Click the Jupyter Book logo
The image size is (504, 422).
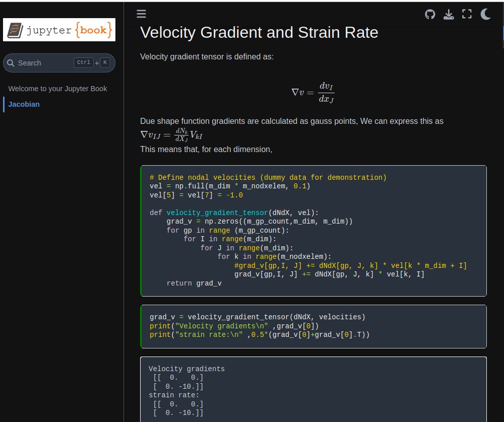(x=59, y=30)
